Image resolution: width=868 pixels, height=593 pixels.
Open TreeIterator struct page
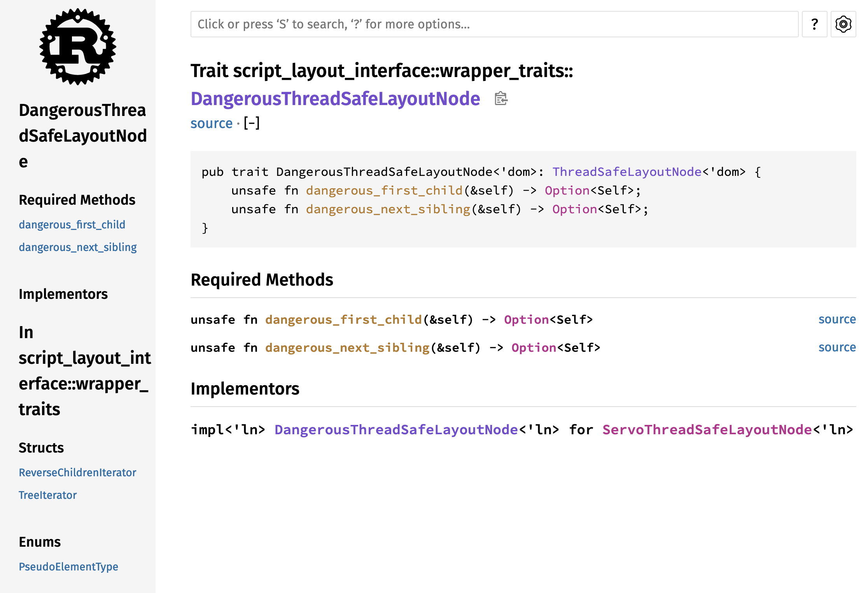tap(47, 495)
